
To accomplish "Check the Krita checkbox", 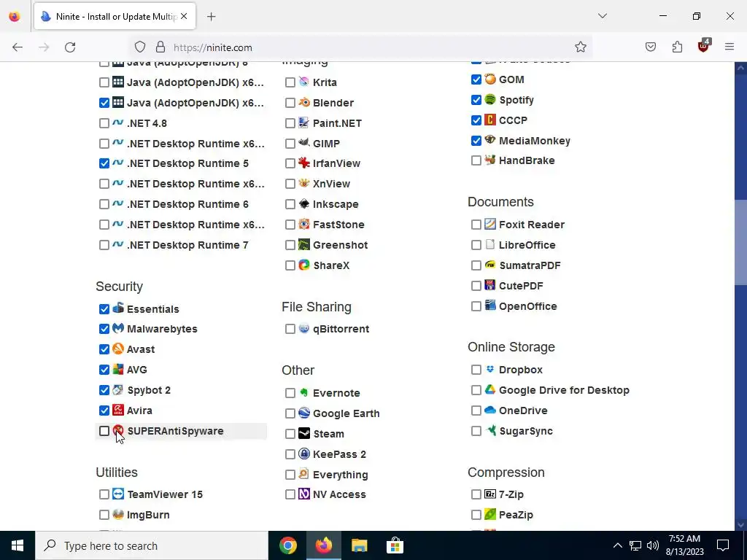I will (290, 82).
